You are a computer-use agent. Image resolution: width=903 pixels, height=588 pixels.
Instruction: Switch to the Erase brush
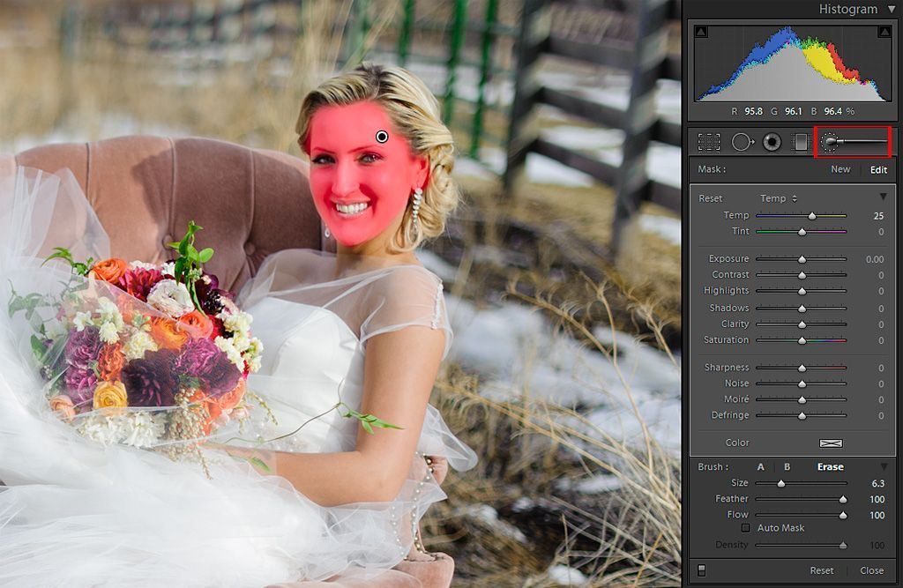[x=830, y=467]
